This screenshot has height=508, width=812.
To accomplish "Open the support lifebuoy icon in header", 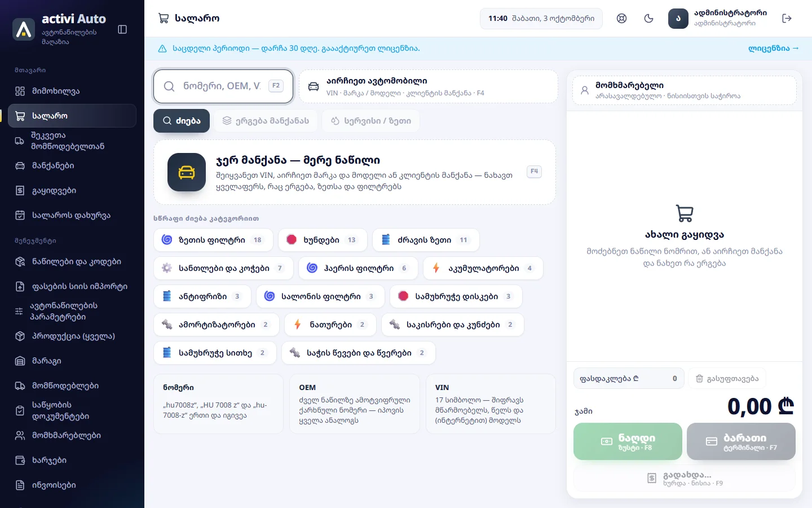I will pos(621,19).
